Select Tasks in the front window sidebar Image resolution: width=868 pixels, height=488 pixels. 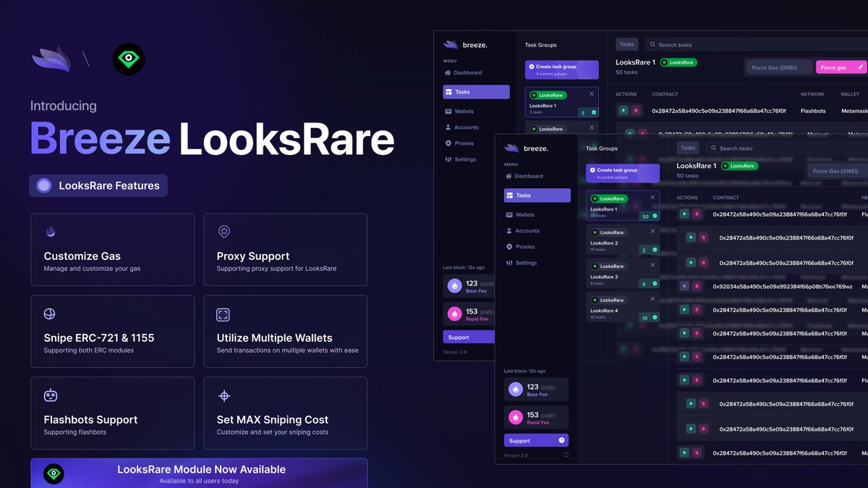(537, 195)
